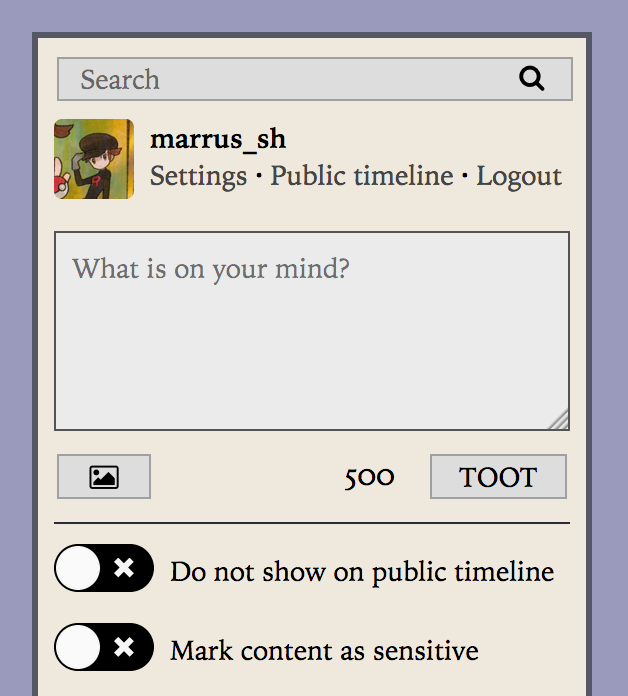Viewport: 628px width, 696px height.
Task: Click the "Do not show on public timeline" label
Action: [362, 572]
